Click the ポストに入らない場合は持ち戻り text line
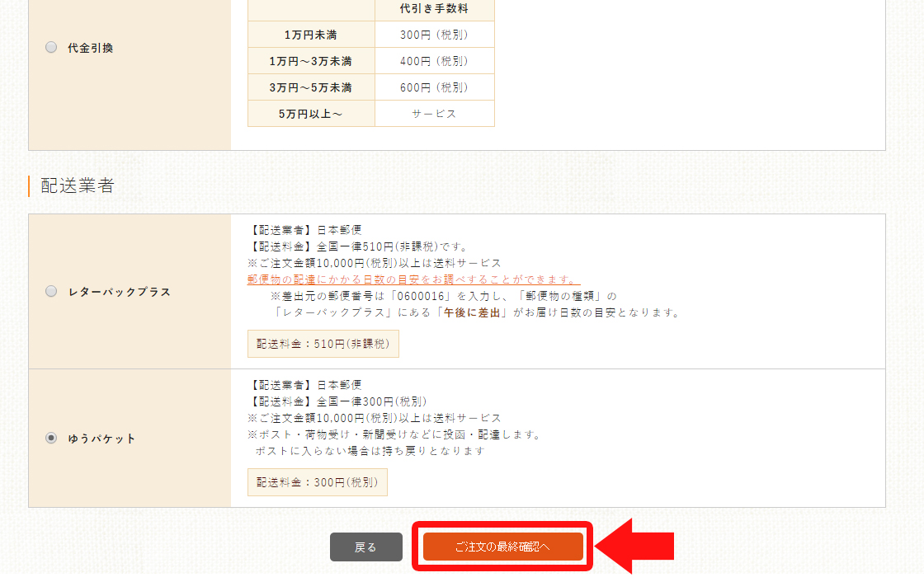Viewport: 924px width, 582px height. pyautogui.click(x=370, y=451)
